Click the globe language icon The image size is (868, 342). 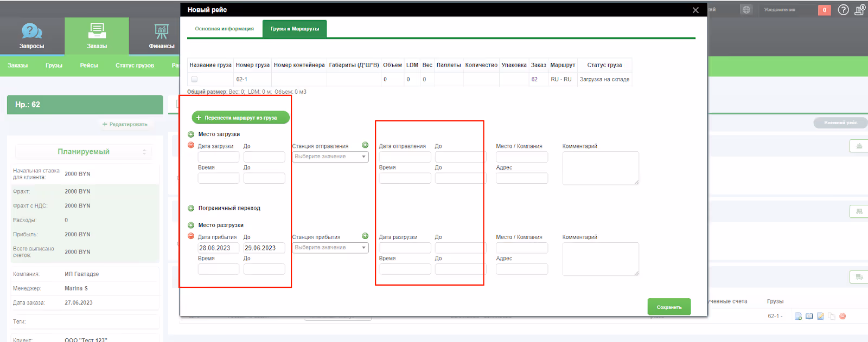[746, 10]
